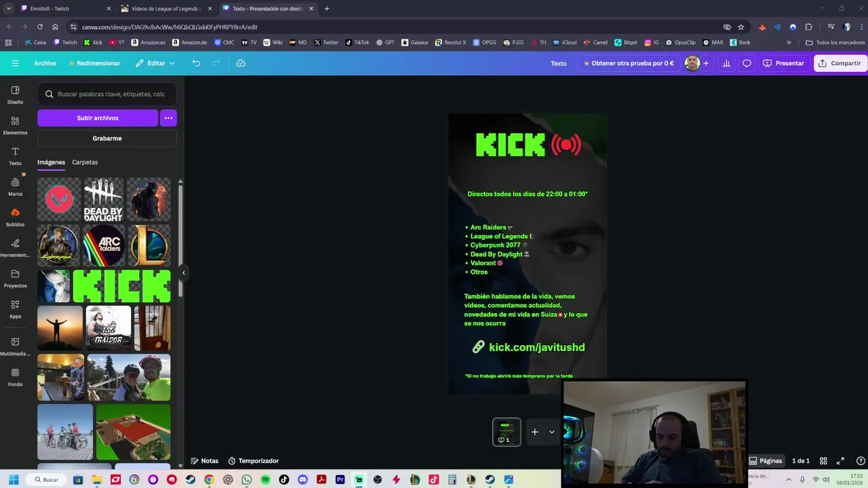Image resolution: width=868 pixels, height=488 pixels.
Task: Click the Grabarme button
Action: [x=107, y=138]
